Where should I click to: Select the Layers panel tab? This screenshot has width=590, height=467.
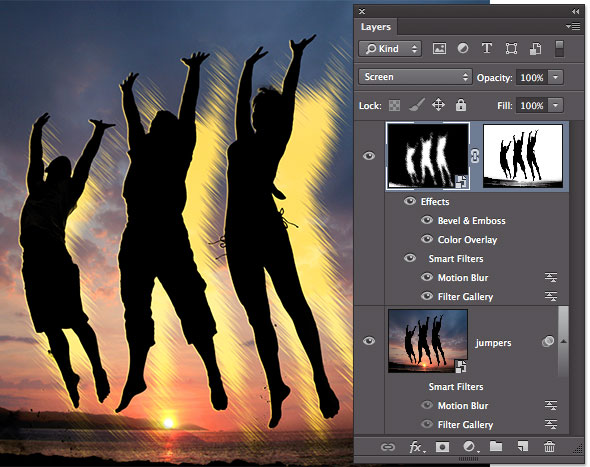pyautogui.click(x=376, y=27)
